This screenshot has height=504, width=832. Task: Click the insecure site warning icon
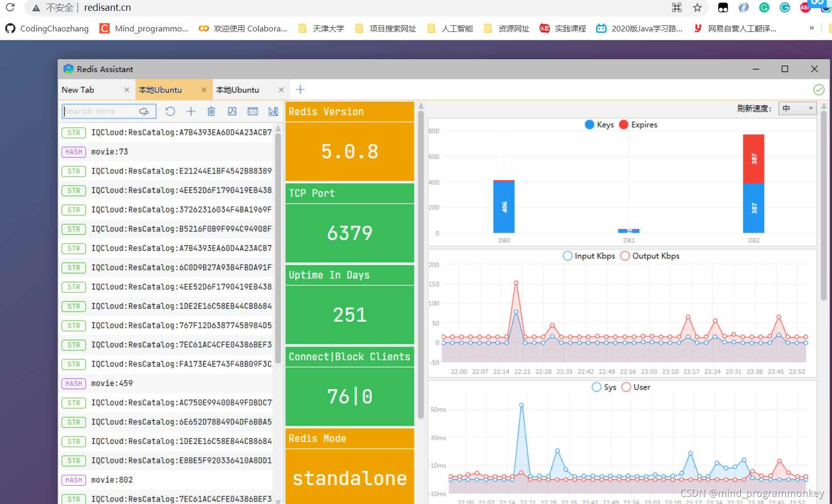pos(36,8)
